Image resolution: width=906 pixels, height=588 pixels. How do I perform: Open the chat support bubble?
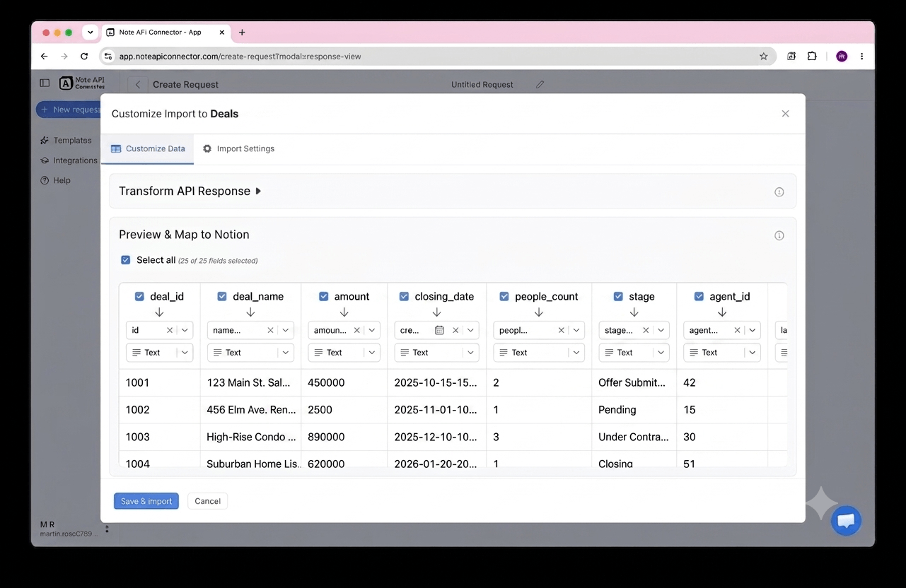846,521
